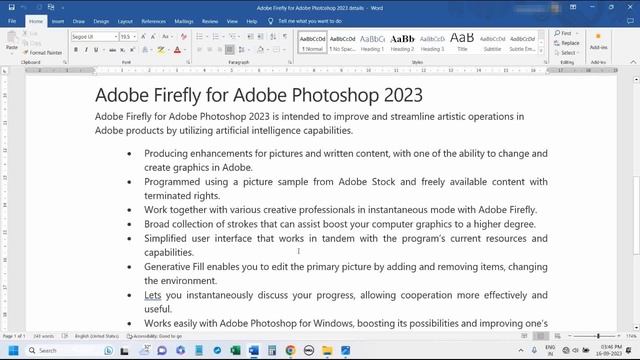The height and width of the screenshot is (360, 640).
Task: Click the Save icon in title bar
Action: tap(11, 7)
